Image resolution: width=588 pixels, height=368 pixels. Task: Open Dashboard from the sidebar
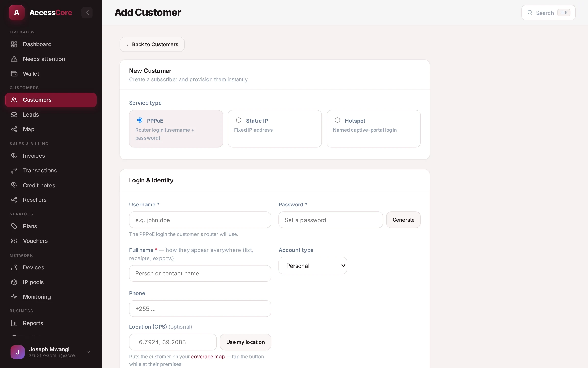(51, 44)
